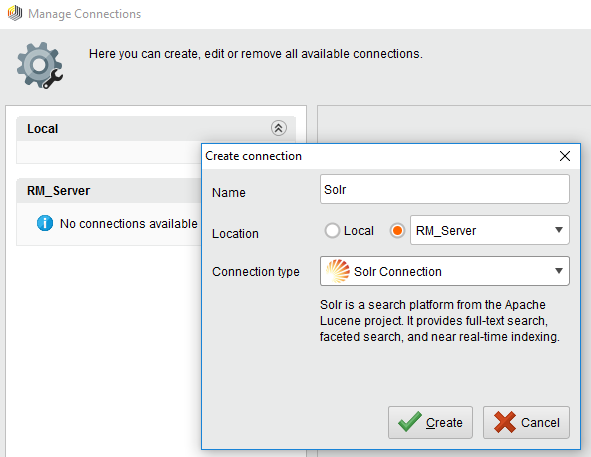Click the Cancel button

point(526,422)
